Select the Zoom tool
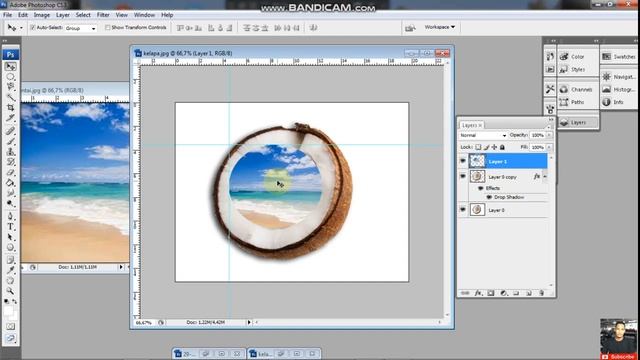640x360 pixels. pos(11,291)
